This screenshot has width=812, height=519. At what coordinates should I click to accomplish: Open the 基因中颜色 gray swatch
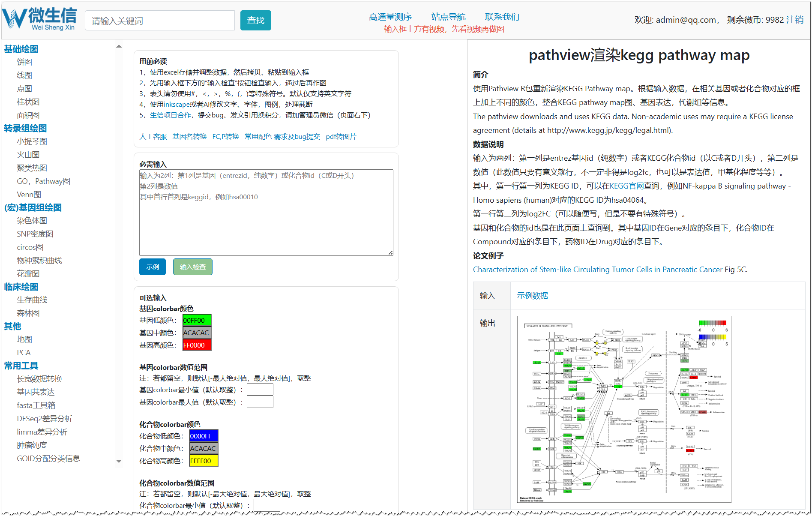click(x=197, y=333)
